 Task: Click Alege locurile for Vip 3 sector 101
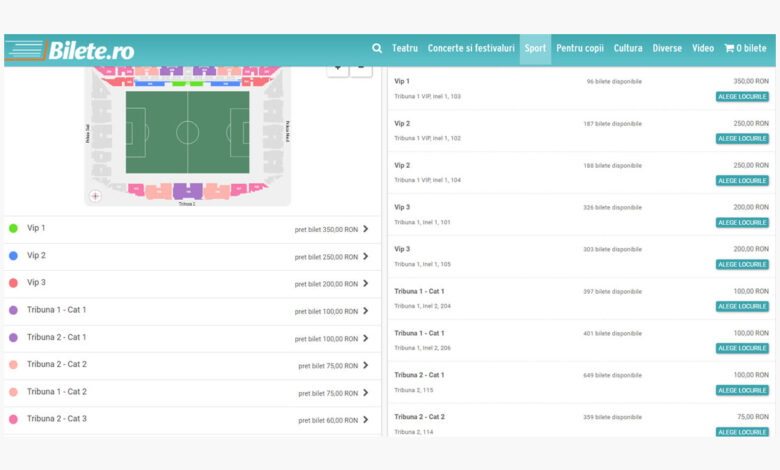(x=742, y=223)
